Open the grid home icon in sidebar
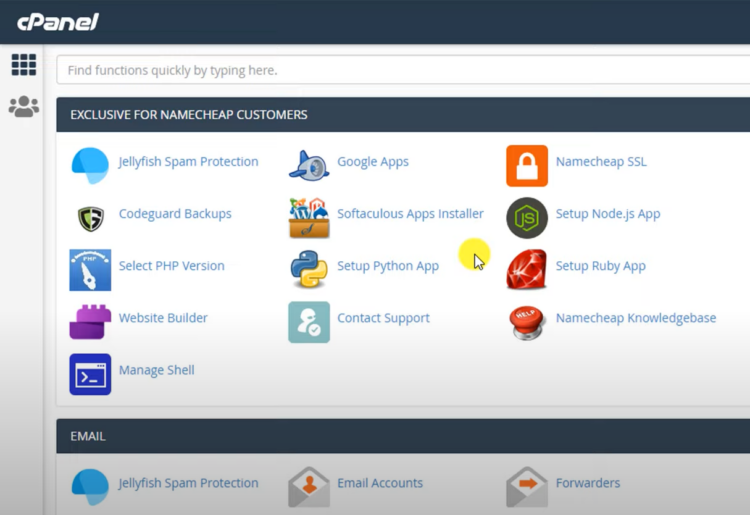 23,65
